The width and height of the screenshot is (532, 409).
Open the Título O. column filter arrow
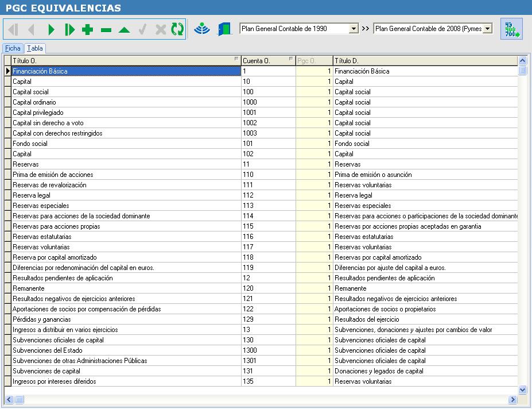coord(236,59)
